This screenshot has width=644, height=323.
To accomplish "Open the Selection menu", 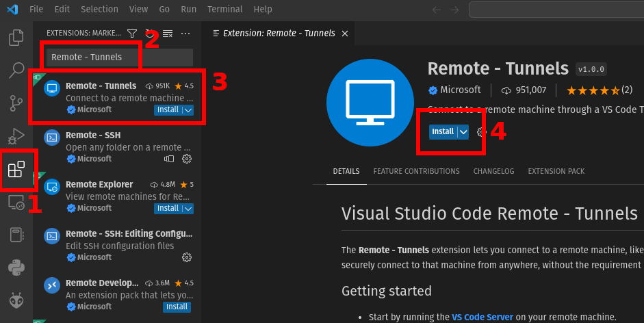I will [x=99, y=9].
